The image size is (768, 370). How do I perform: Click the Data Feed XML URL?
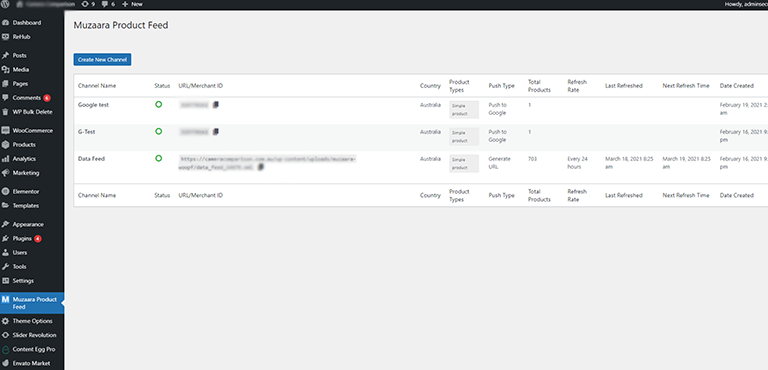[x=268, y=163]
